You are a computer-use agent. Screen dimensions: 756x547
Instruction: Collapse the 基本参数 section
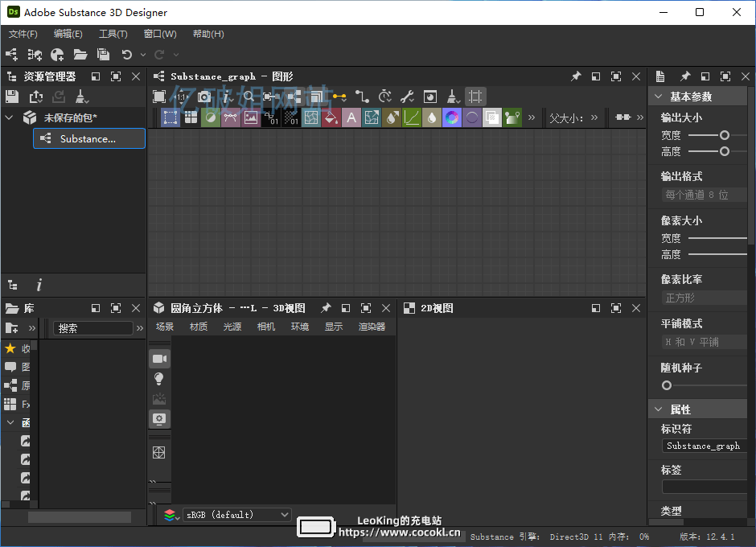click(659, 97)
